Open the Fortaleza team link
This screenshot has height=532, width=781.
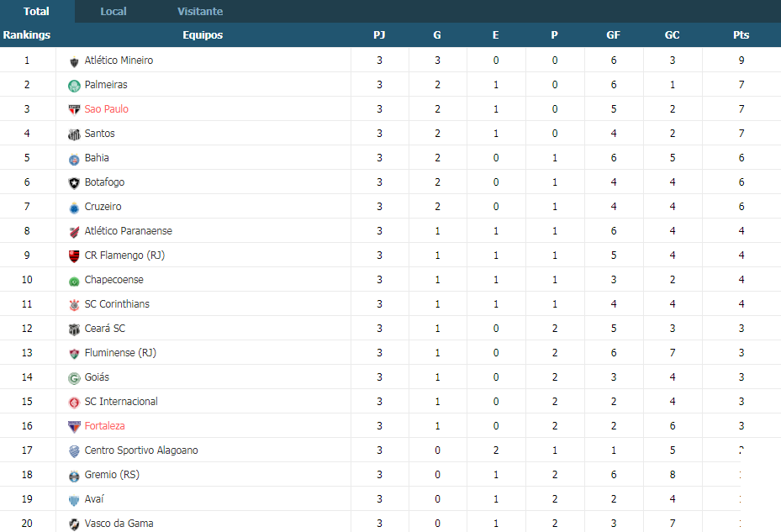tap(104, 426)
